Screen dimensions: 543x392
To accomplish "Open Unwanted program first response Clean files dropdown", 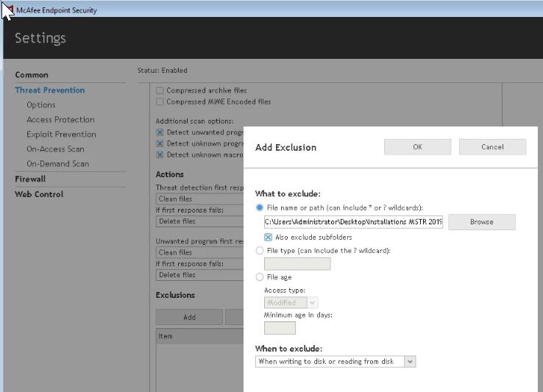I will click(200, 252).
